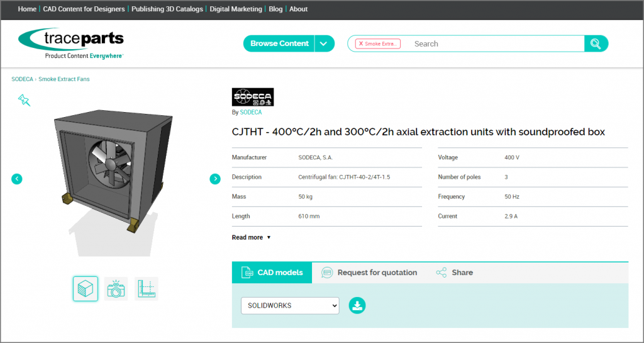Select the camera photo view thumbnail
This screenshot has height=343, width=644.
116,289
